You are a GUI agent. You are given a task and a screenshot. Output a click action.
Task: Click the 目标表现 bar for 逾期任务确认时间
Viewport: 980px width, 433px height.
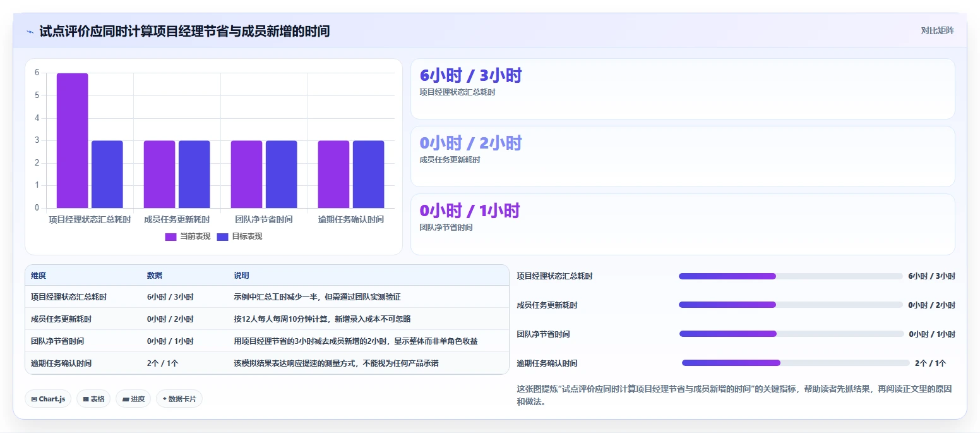click(x=369, y=174)
